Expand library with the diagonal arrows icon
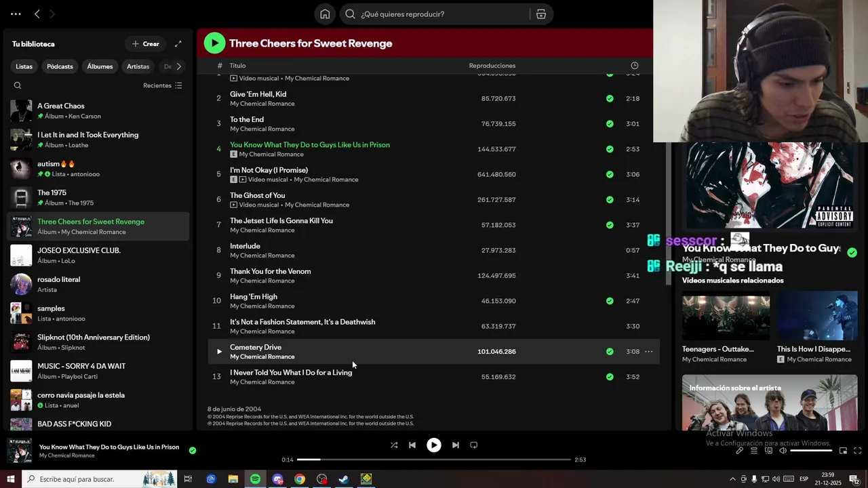The height and width of the screenshot is (488, 868). click(x=178, y=44)
